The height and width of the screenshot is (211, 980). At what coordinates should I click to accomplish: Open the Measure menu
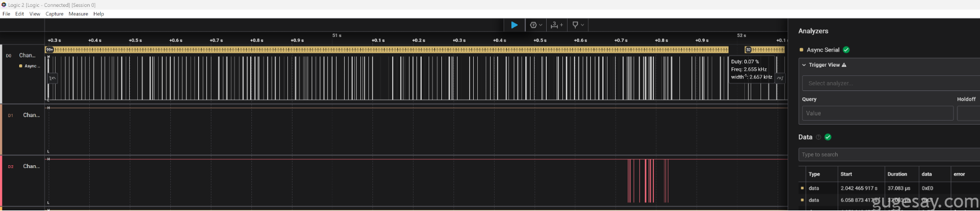(78, 14)
